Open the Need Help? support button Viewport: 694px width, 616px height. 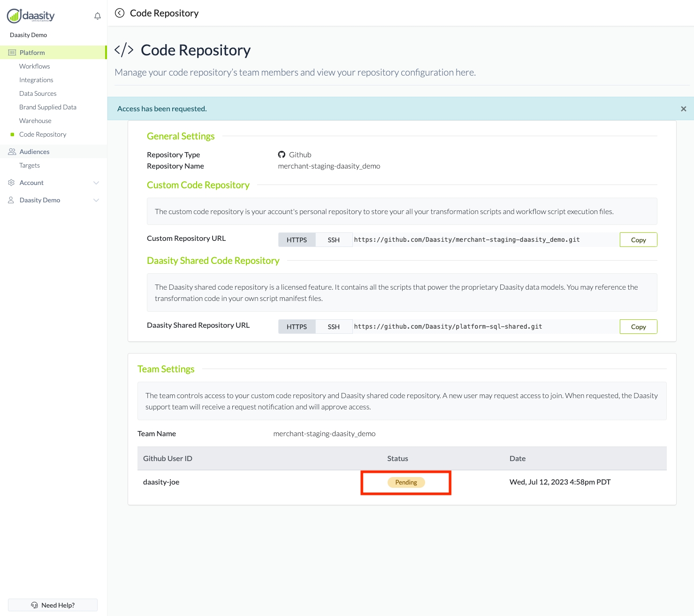53,605
